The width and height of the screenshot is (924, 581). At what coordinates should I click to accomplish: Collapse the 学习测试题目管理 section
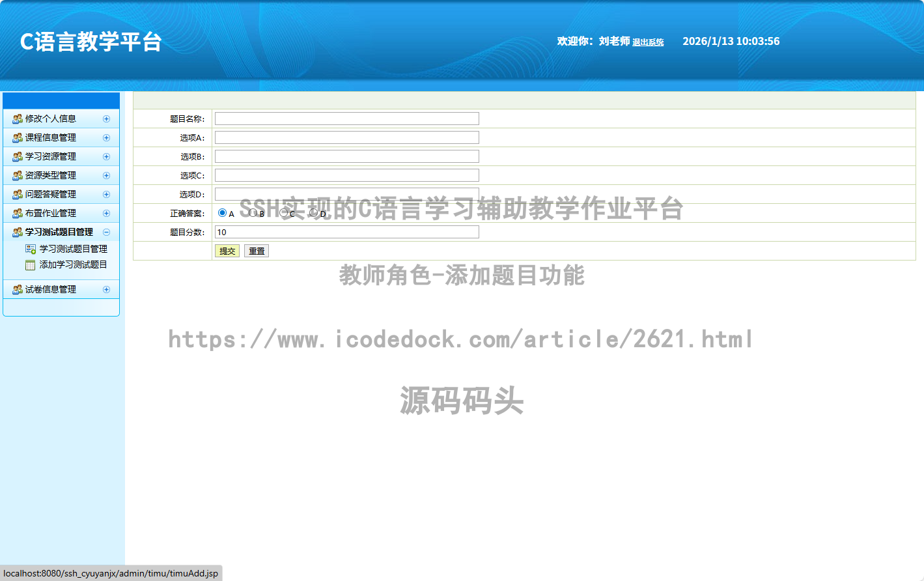(106, 232)
